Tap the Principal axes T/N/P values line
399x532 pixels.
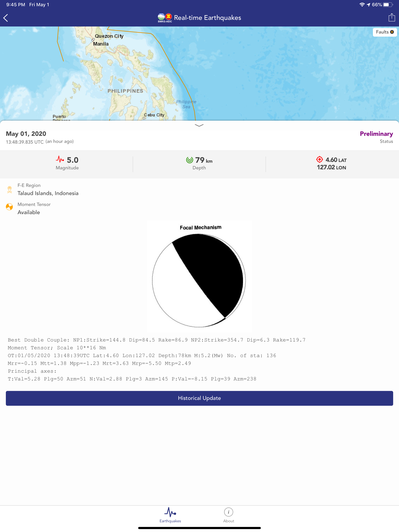pos(132,379)
